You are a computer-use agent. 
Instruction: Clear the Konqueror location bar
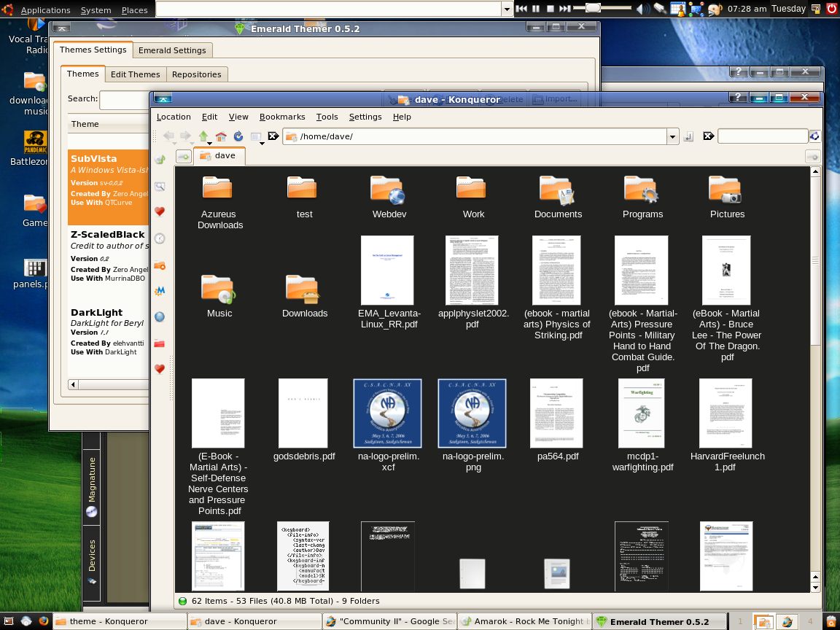point(273,136)
